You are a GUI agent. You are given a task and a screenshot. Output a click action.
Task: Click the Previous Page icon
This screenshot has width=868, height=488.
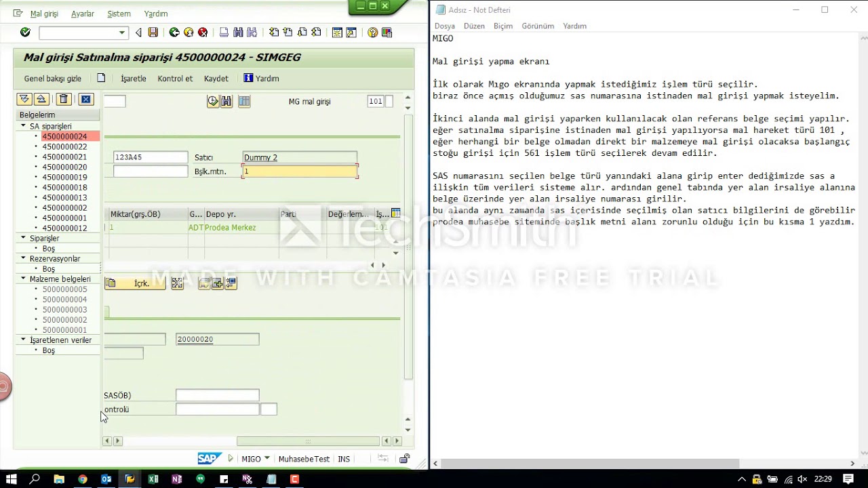[288, 33]
